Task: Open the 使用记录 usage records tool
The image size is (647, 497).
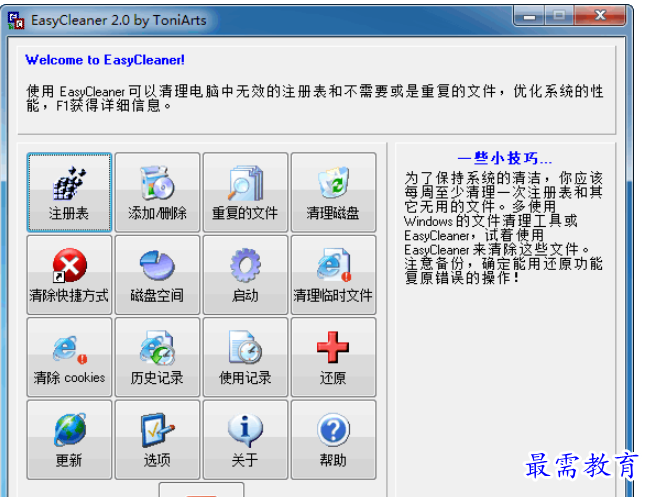Action: (245, 357)
